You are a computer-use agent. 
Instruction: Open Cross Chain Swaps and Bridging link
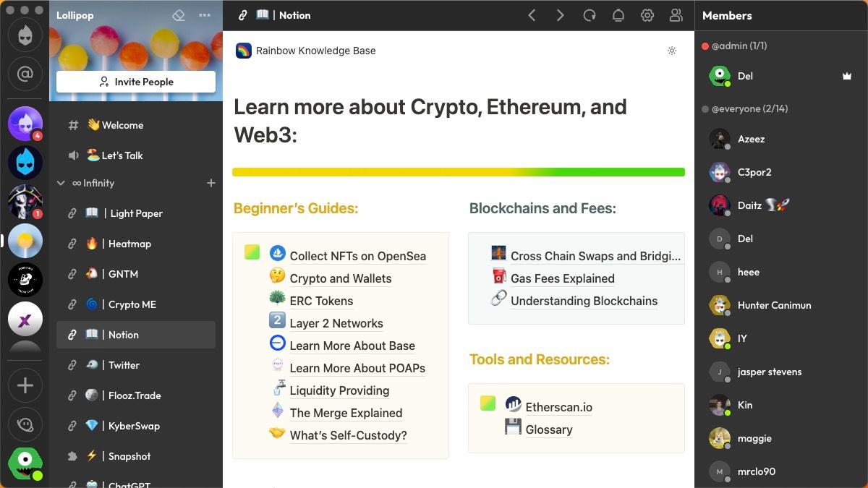pos(595,256)
